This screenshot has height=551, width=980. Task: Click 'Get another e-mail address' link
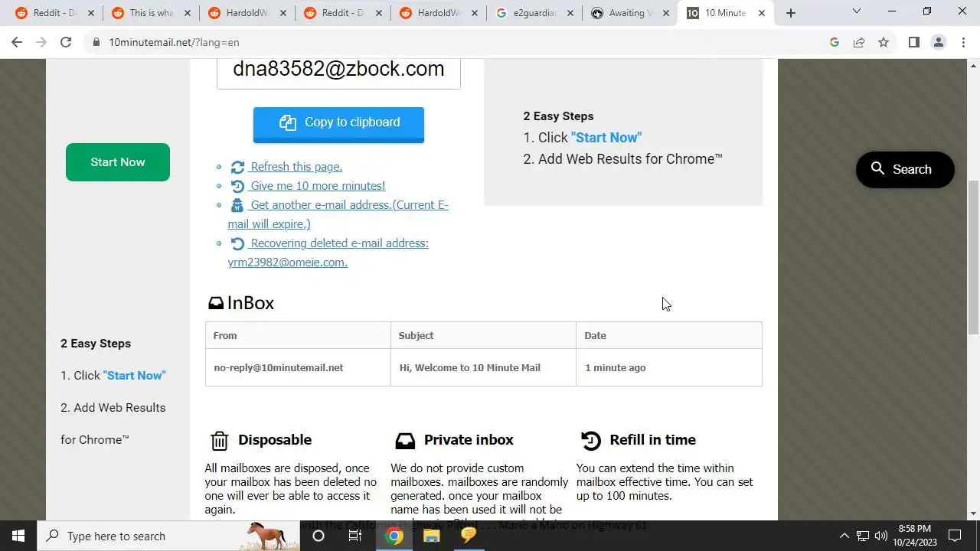point(338,214)
